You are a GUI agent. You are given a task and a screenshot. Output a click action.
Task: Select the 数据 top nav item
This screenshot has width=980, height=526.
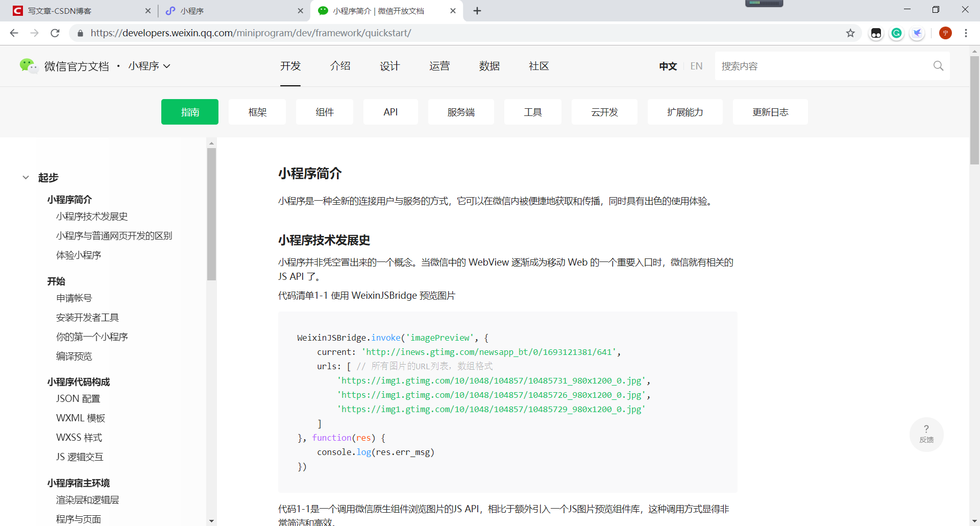coord(489,66)
